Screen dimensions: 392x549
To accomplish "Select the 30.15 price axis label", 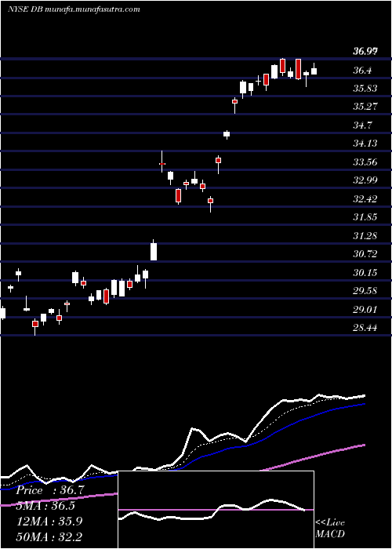I will 365,273.
